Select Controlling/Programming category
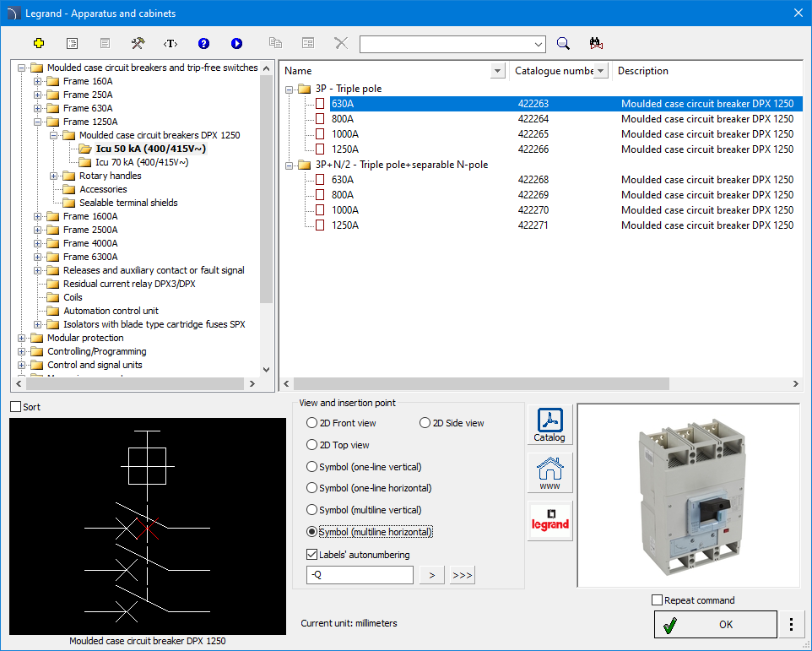This screenshot has width=812, height=651. click(97, 351)
